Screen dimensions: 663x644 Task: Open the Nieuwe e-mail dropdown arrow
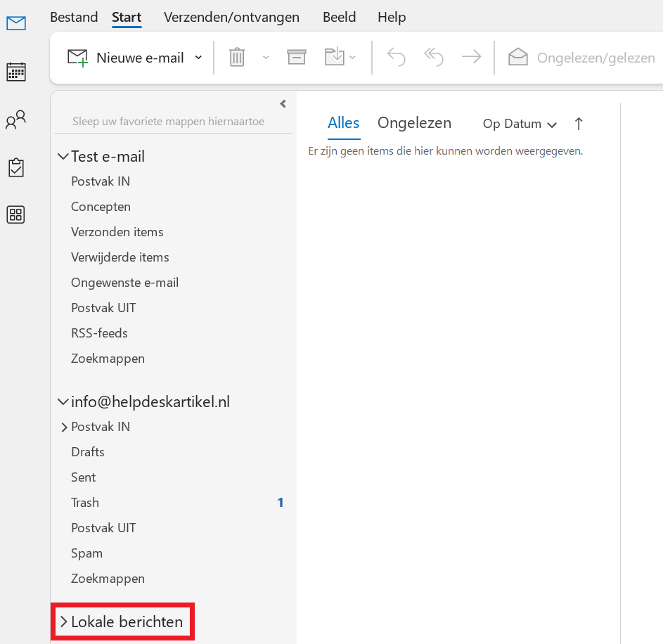point(198,58)
